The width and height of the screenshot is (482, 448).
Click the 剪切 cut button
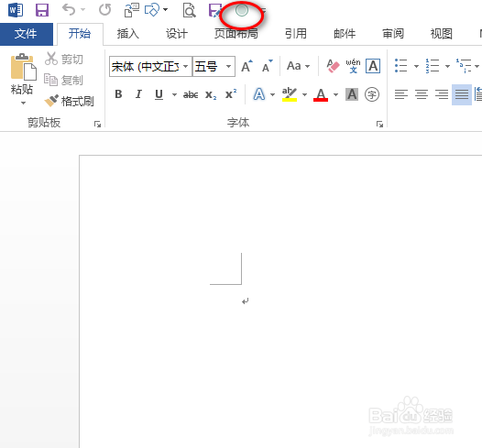[x=64, y=59]
